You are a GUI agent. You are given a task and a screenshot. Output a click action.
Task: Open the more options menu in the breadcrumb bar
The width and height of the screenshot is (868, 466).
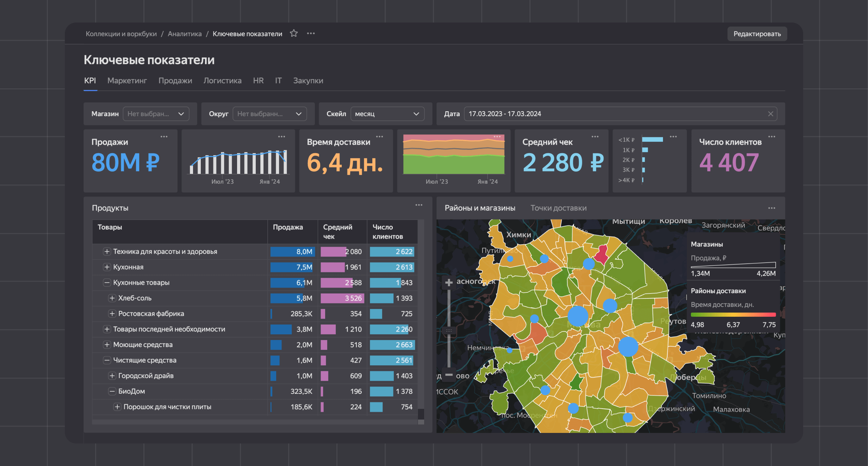(311, 33)
